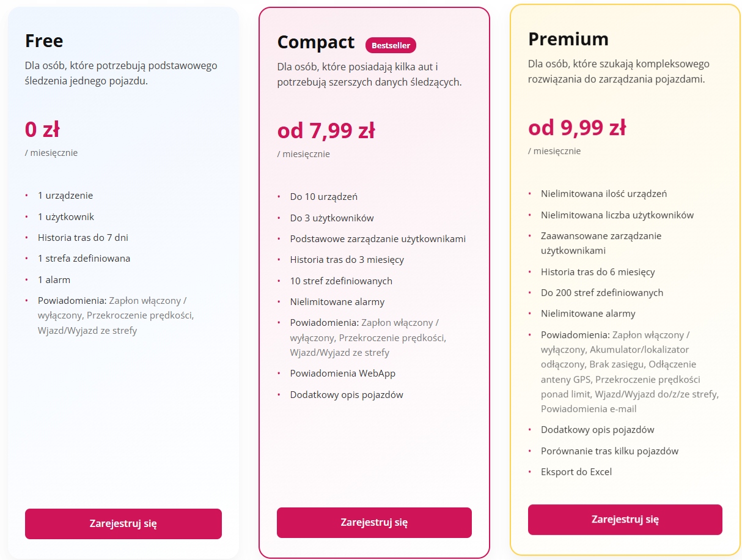Click Historia tras do 7 dni

click(83, 238)
